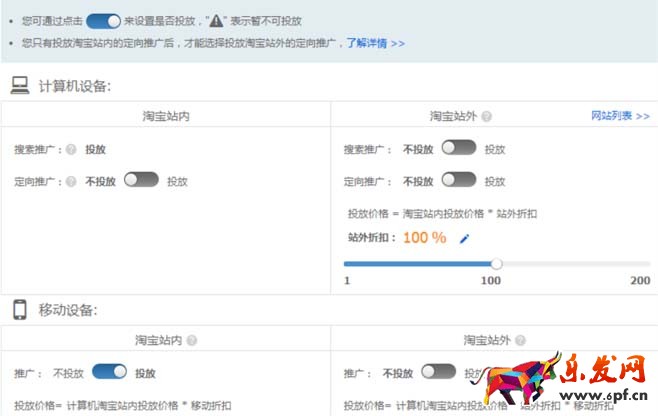Click help icon next to 定向推广 in 淘宝站内
658x416 pixels.
click(71, 182)
